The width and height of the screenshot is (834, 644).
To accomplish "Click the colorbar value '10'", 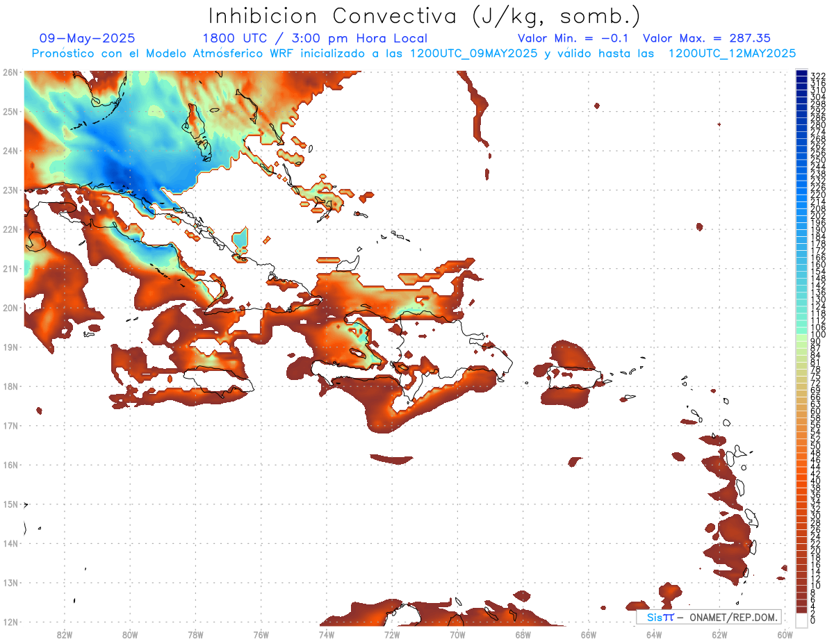I will pos(816,586).
